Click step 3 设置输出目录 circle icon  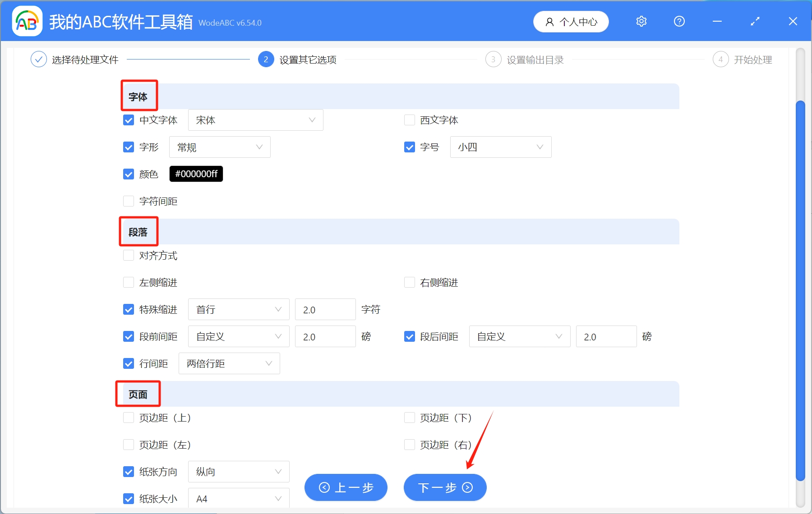[494, 59]
